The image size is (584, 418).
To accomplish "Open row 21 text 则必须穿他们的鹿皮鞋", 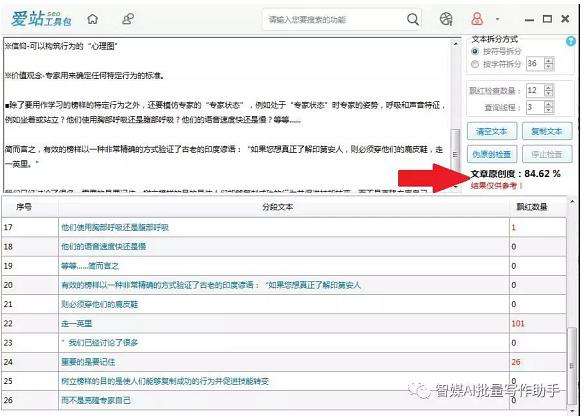I will [99, 304].
